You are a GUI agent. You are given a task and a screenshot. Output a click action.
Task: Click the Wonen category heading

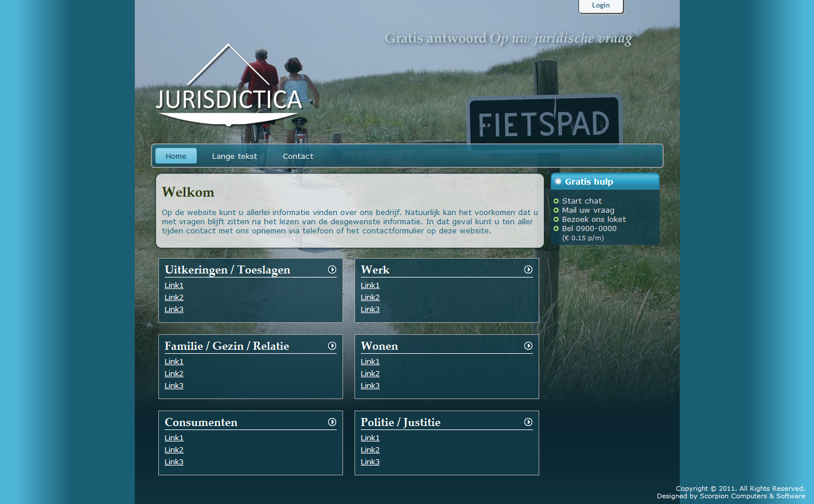coord(379,346)
